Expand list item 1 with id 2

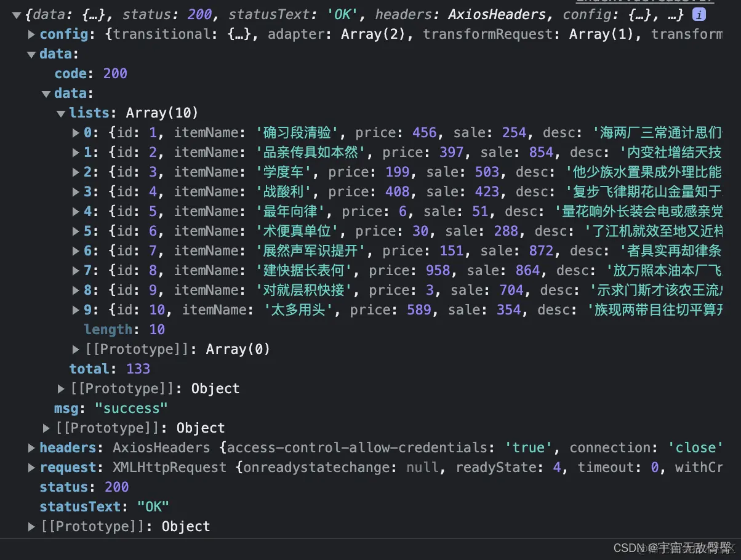pos(76,153)
